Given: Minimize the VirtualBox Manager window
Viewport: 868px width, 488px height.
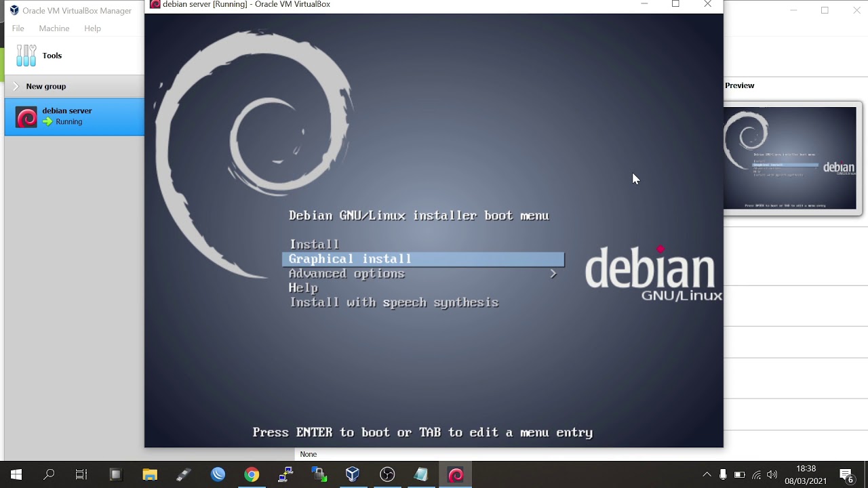Looking at the screenshot, I should [794, 10].
